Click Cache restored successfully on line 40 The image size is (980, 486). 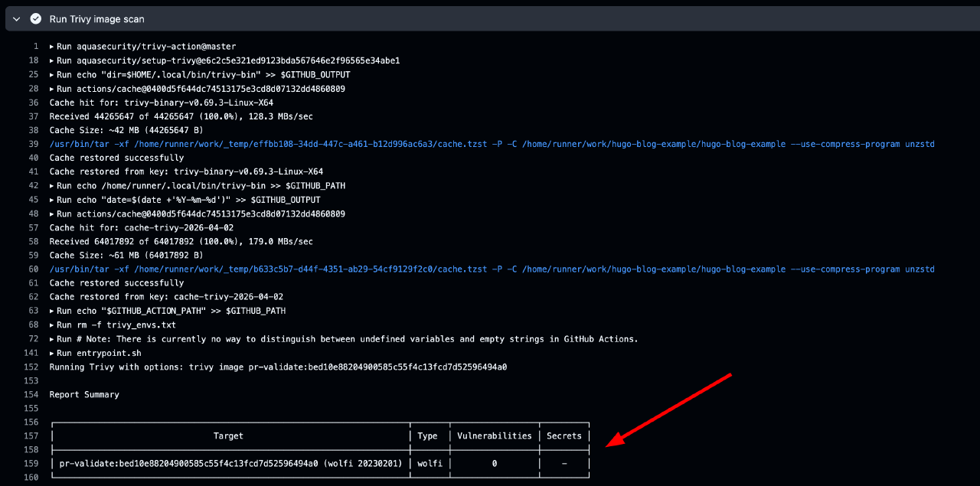[x=116, y=158]
